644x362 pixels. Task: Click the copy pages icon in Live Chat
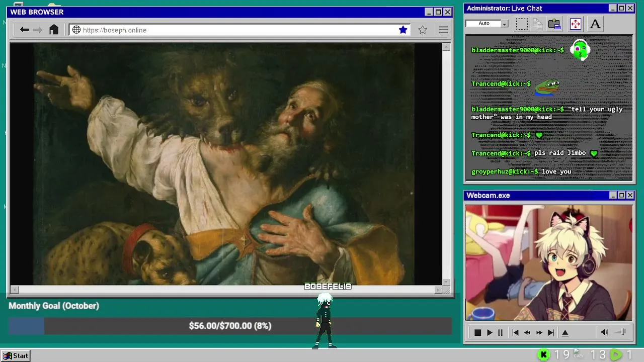538,24
